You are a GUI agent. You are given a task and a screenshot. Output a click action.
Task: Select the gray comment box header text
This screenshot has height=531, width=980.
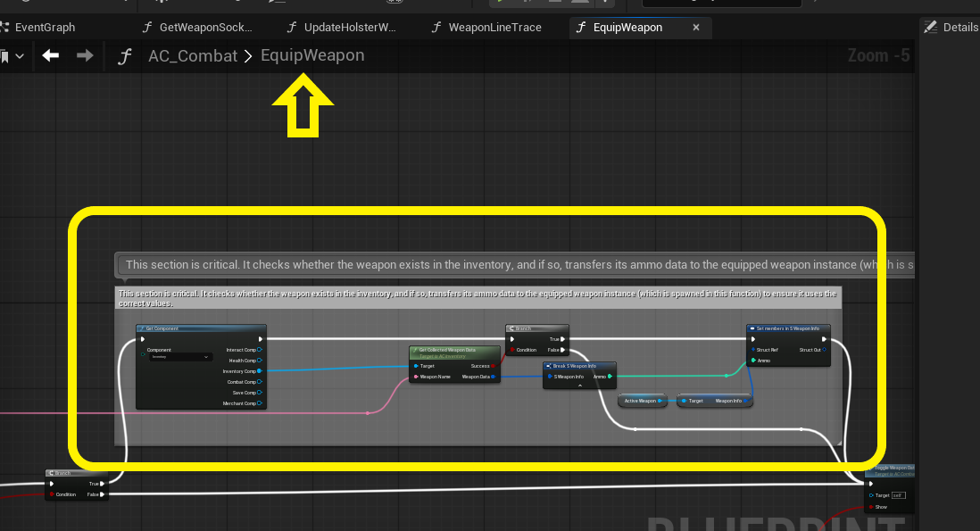(478, 298)
